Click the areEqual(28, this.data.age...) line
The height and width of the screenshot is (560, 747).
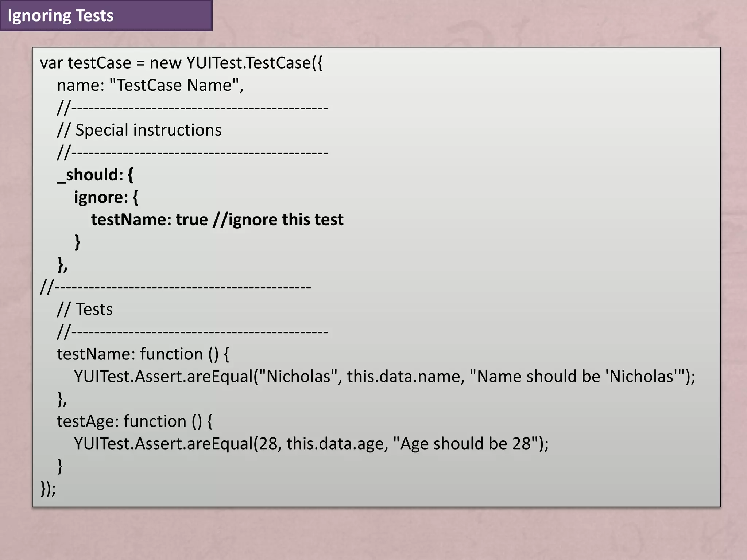coord(311,444)
